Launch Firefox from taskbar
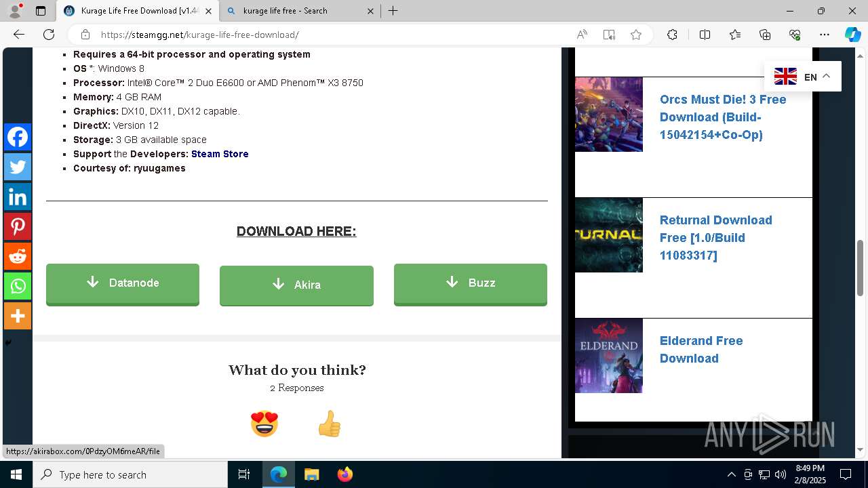The height and width of the screenshot is (488, 868). click(x=344, y=474)
